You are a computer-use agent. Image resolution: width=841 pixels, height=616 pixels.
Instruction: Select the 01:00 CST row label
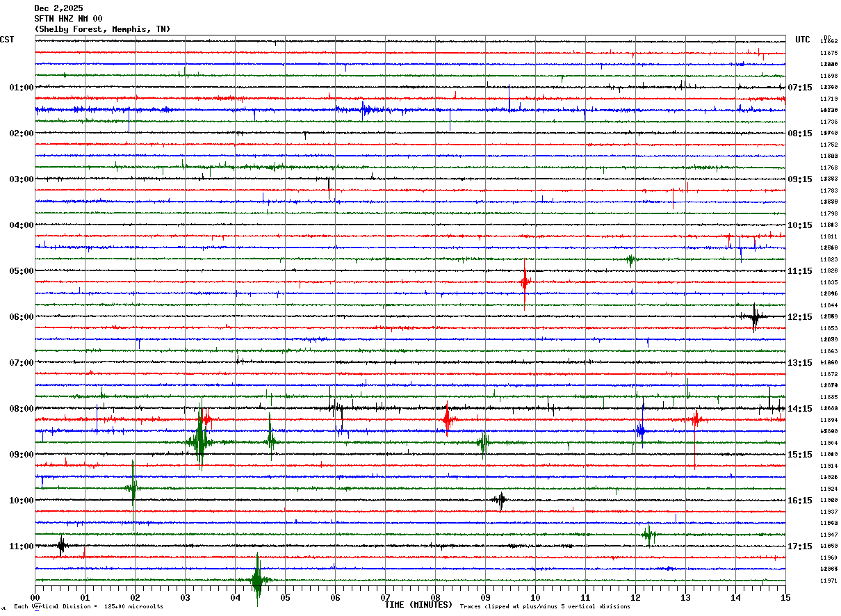click(22, 88)
